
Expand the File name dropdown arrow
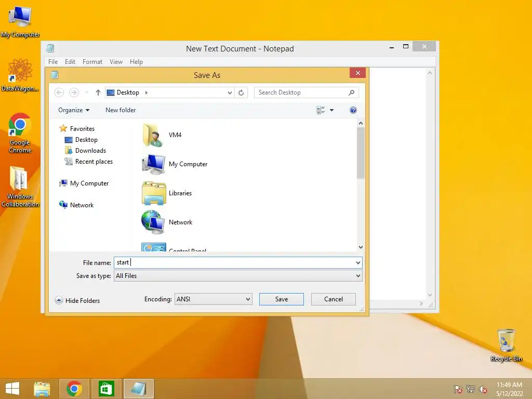pos(358,262)
